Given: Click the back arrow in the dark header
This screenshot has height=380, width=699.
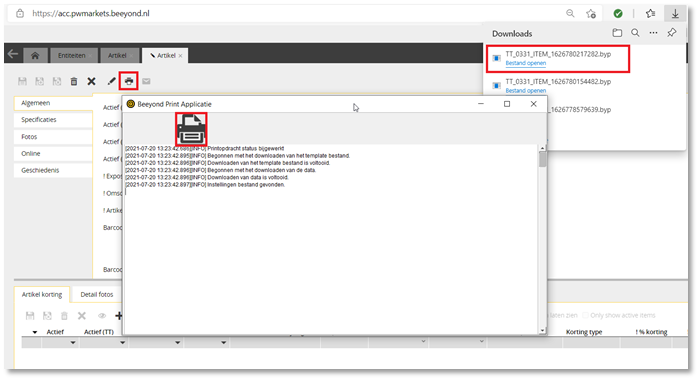Looking at the screenshot, I should click(x=13, y=54).
